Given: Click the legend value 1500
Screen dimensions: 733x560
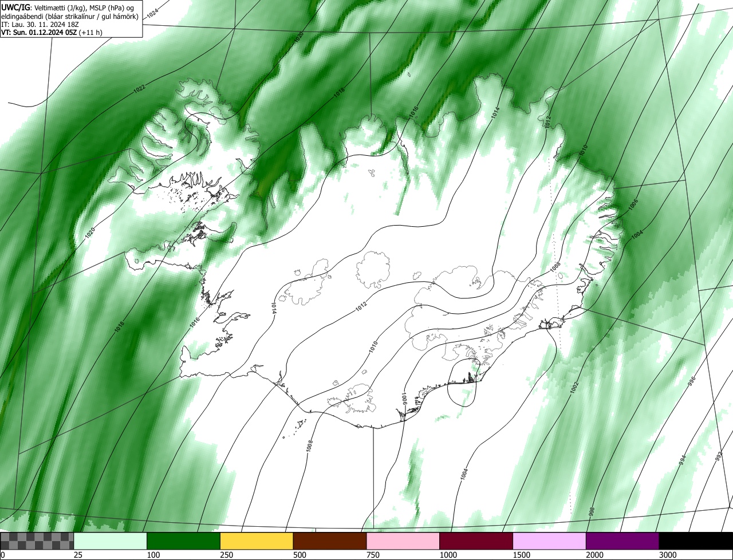Looking at the screenshot, I should click(x=521, y=555).
